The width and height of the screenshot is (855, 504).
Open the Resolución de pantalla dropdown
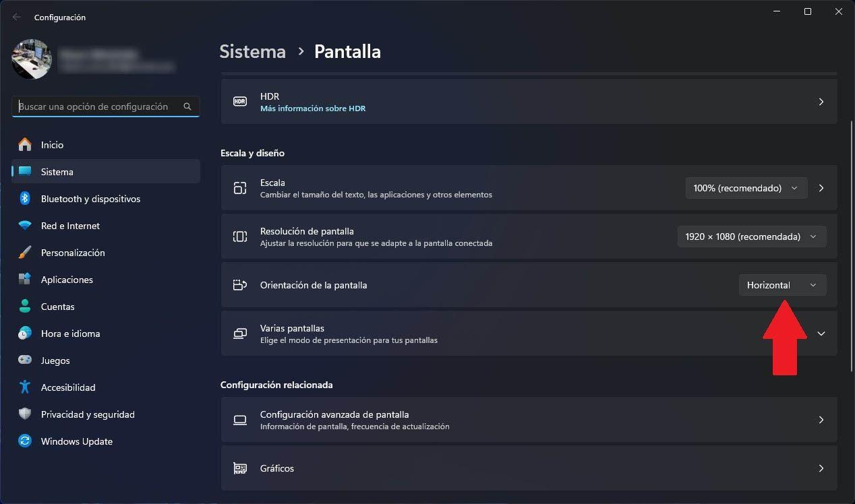tap(751, 237)
